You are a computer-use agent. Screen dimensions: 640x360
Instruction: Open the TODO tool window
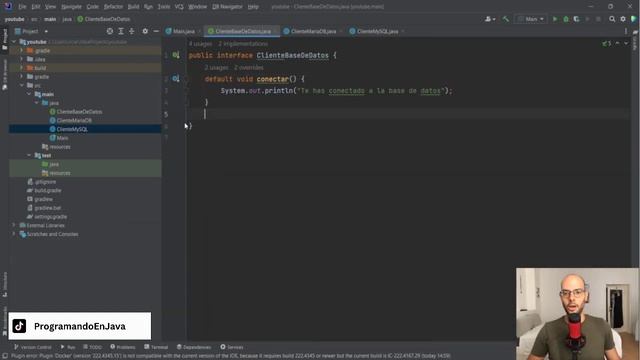pyautogui.click(x=92, y=347)
